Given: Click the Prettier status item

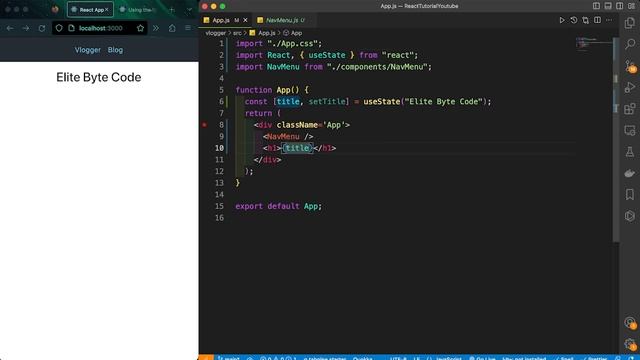Looking at the screenshot, I should (595, 358).
